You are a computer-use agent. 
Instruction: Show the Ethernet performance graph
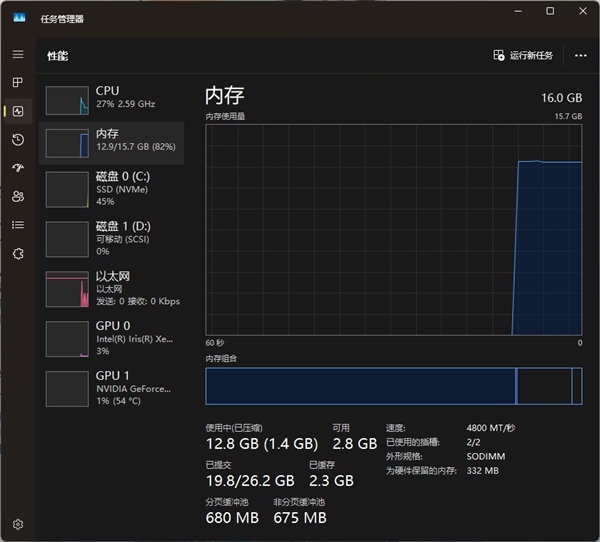111,288
